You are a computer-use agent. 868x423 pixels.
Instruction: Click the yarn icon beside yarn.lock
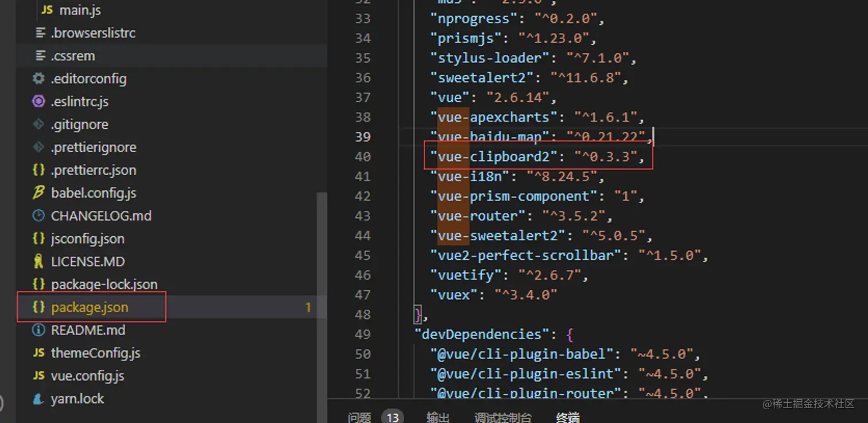tap(38, 399)
